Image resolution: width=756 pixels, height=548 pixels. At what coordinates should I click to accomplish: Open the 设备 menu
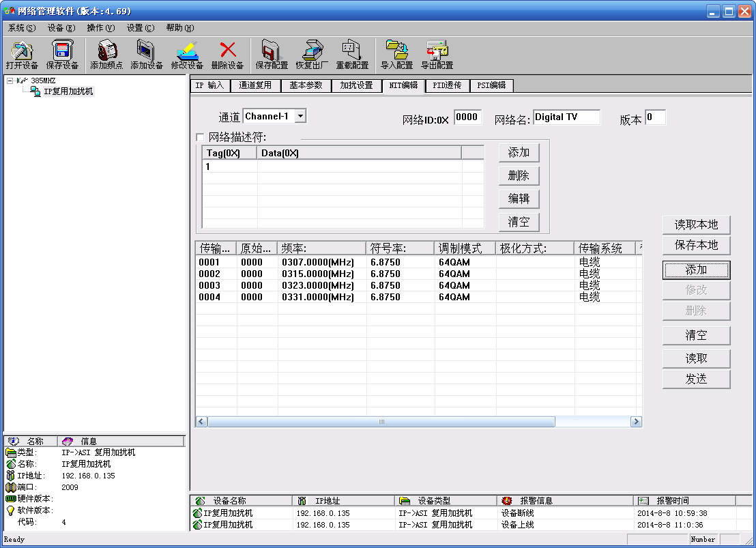click(61, 28)
